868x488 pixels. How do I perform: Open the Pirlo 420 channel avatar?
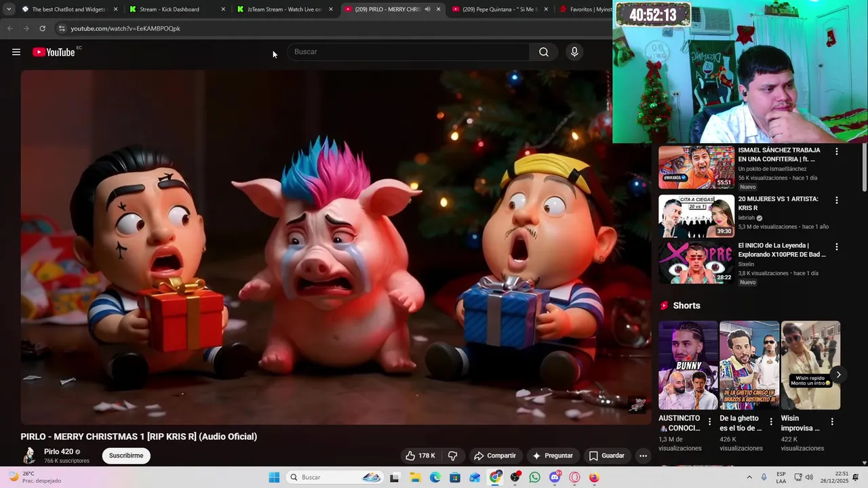[x=29, y=455]
